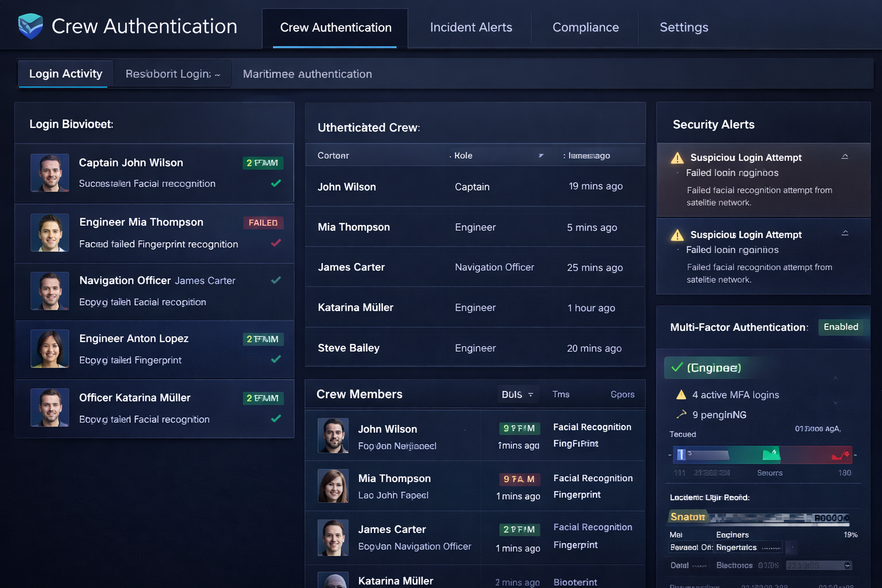Toggle Multi-Factor Authentication Enabled switch

pos(841,327)
